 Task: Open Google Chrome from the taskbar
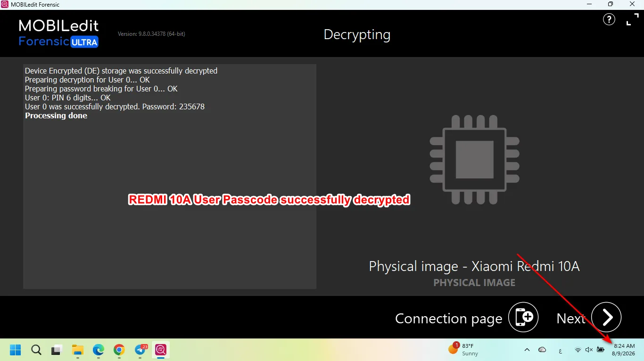click(119, 350)
